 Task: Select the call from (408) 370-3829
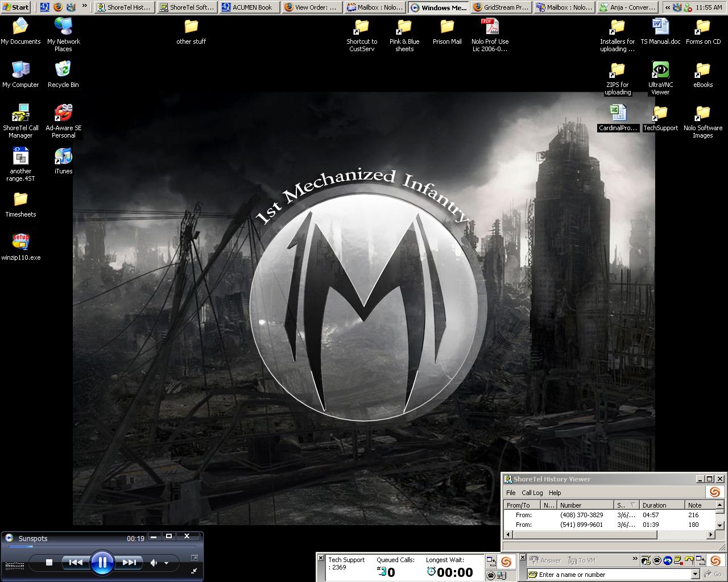click(x=581, y=515)
